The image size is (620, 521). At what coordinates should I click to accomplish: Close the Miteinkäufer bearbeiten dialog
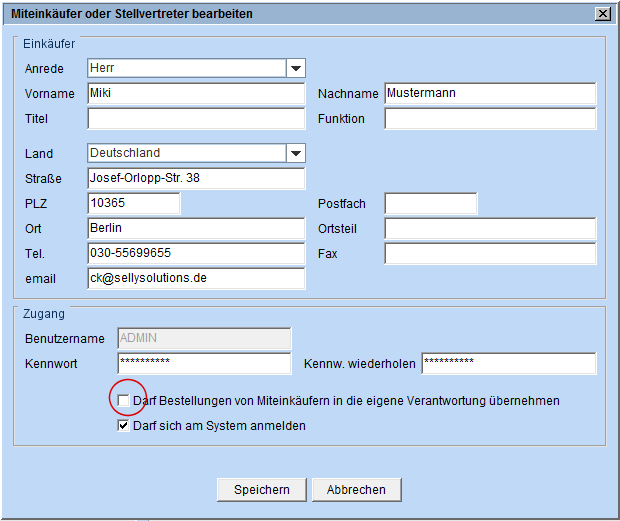click(x=602, y=14)
